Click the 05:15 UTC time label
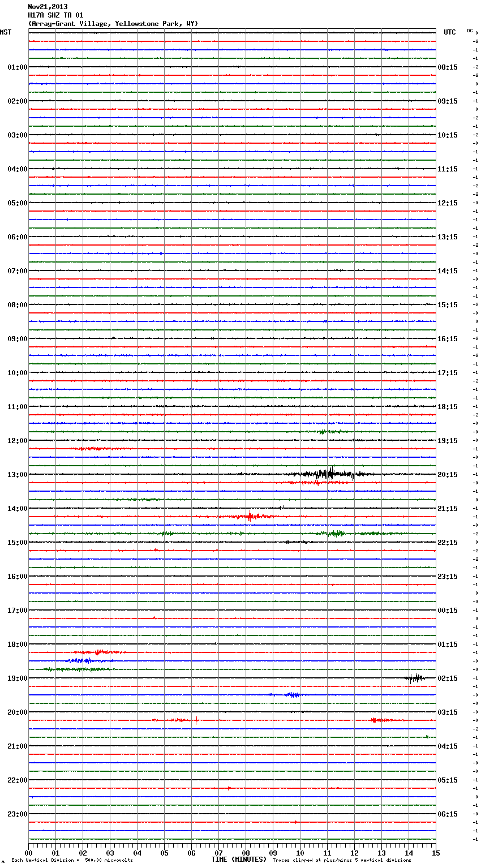 pos(448,780)
